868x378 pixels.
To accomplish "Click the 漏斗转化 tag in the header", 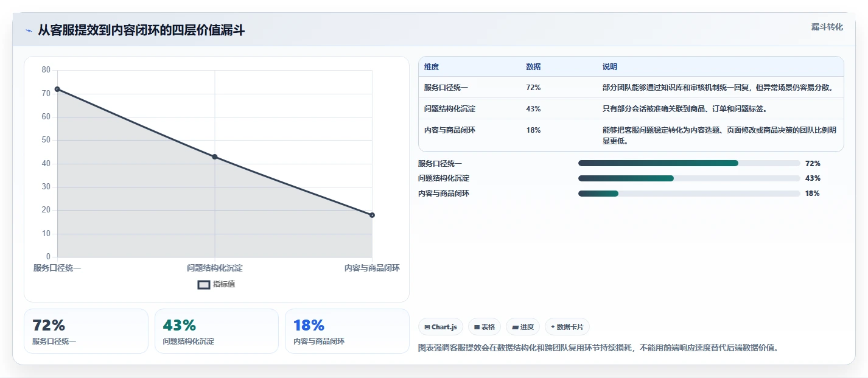I will pos(827,27).
